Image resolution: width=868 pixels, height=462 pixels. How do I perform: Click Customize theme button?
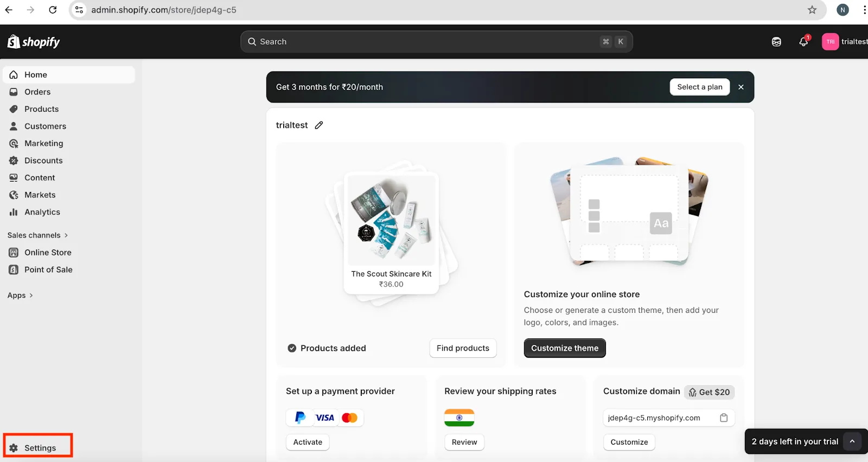[565, 348]
